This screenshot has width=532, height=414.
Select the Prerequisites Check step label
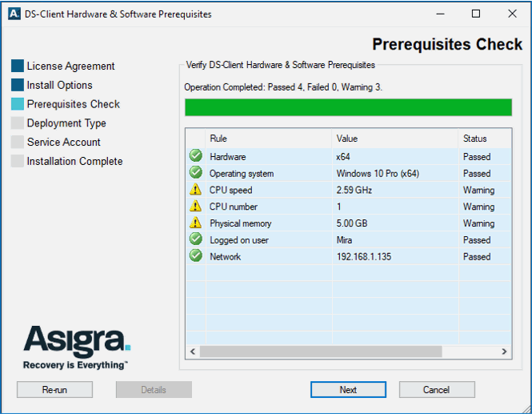tap(74, 104)
